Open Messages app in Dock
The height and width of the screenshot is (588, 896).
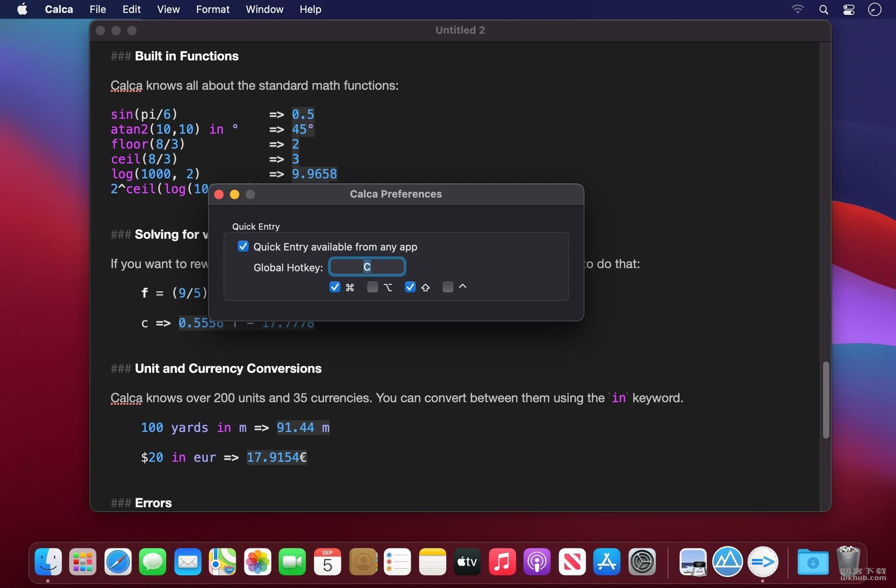coord(153,561)
